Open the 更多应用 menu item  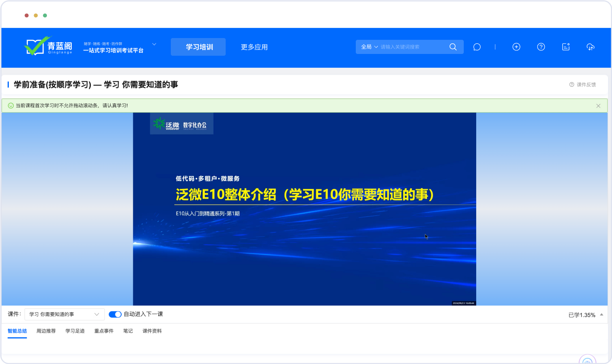click(254, 47)
